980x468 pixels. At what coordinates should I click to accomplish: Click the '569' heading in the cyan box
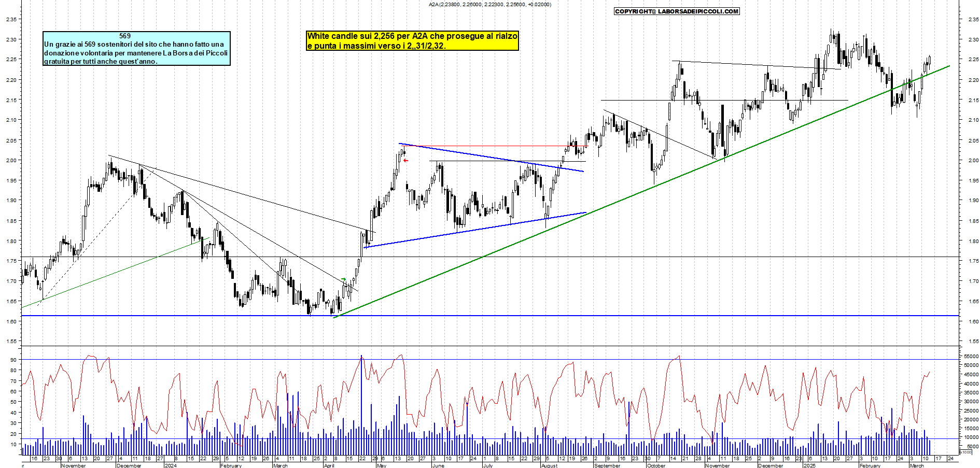tap(125, 36)
